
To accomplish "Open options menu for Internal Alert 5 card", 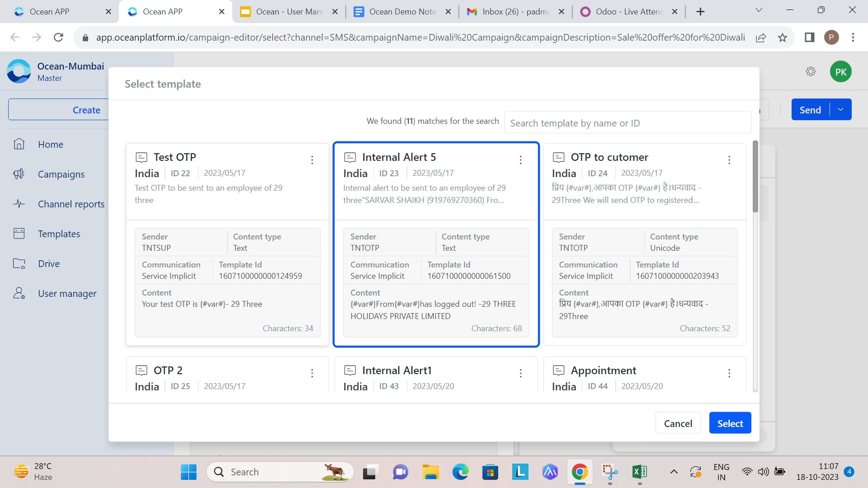I will coord(521,160).
